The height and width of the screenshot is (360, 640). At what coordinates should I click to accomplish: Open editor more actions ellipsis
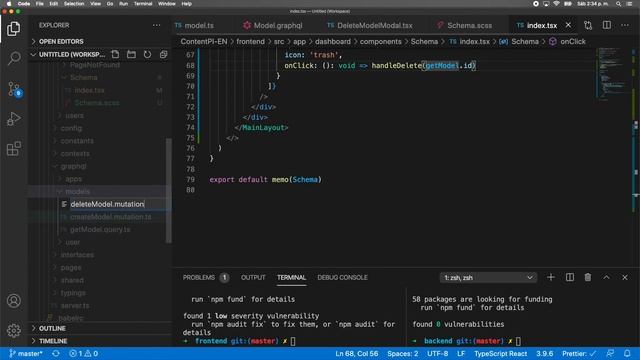coord(625,25)
